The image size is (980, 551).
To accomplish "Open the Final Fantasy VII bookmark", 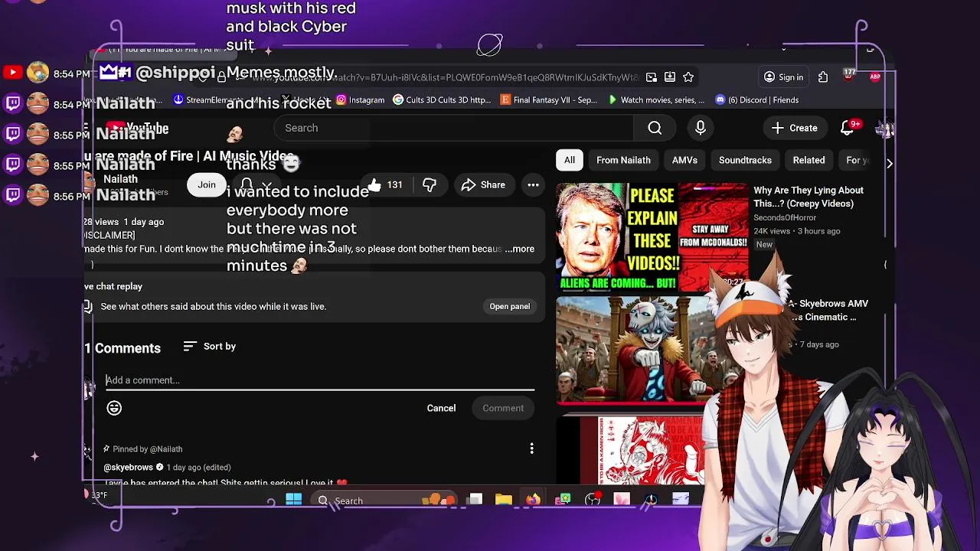I will (548, 99).
